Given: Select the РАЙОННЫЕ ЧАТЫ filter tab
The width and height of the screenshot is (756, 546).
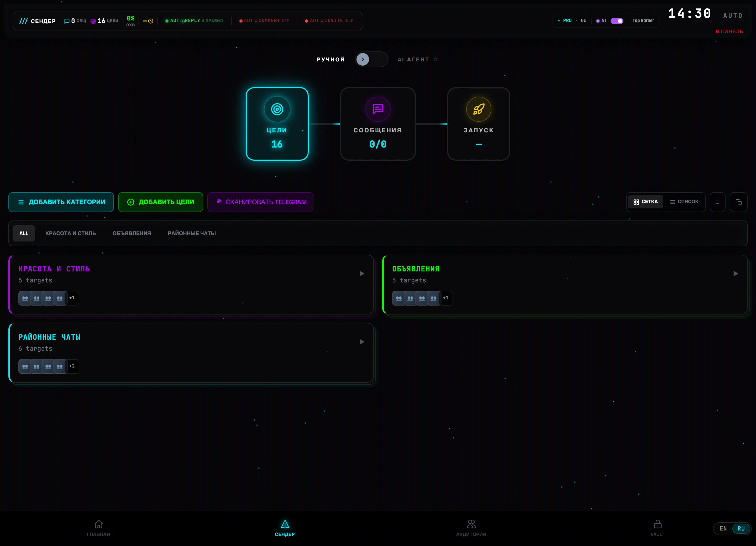Looking at the screenshot, I should tap(192, 233).
